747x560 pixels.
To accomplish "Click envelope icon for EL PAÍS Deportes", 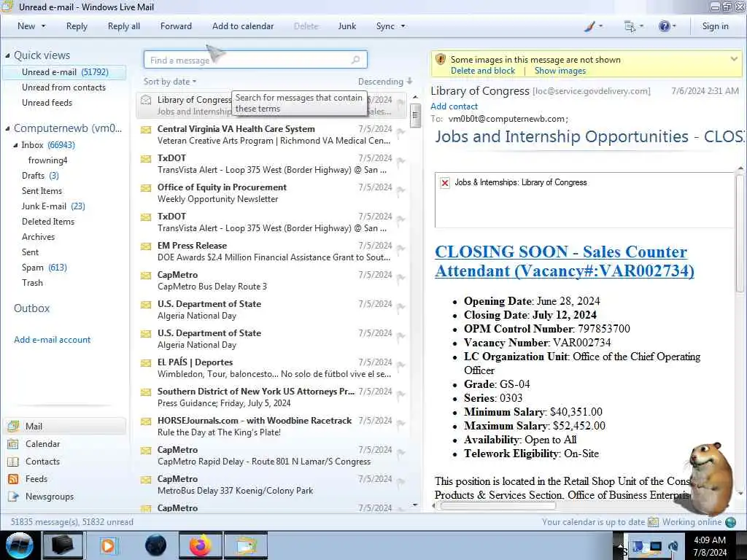I will tap(146, 363).
